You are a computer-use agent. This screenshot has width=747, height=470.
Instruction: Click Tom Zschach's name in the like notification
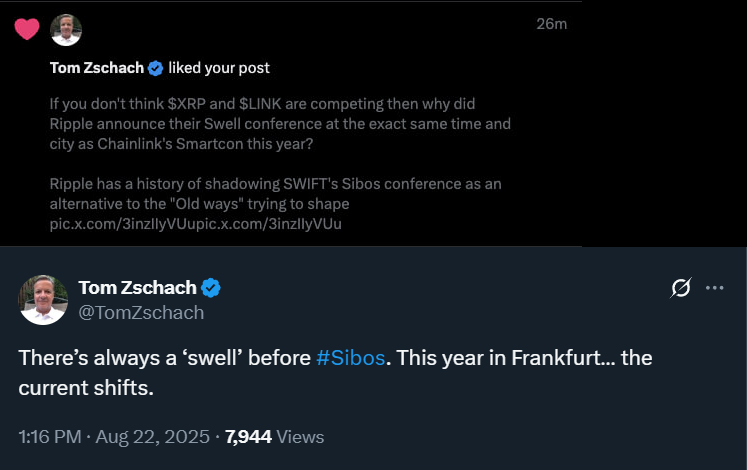click(x=96, y=68)
